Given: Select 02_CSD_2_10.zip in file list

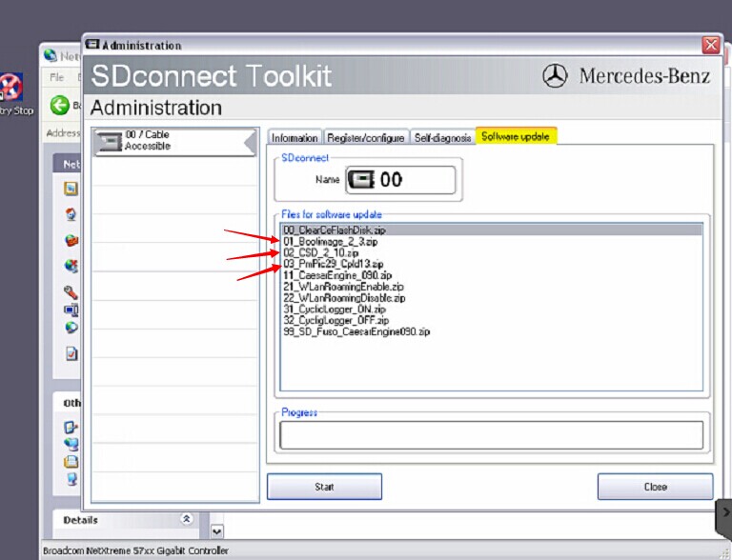Looking at the screenshot, I should (492, 253).
